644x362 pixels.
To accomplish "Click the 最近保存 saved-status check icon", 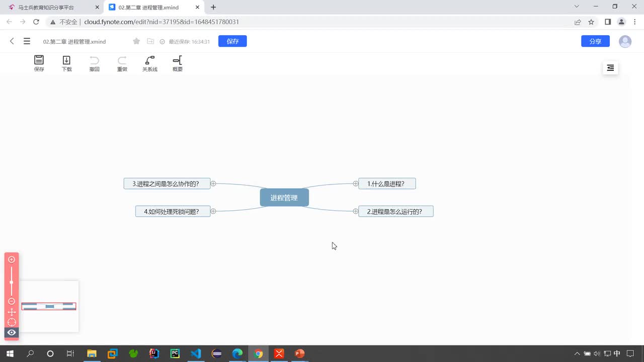I will pyautogui.click(x=162, y=42).
